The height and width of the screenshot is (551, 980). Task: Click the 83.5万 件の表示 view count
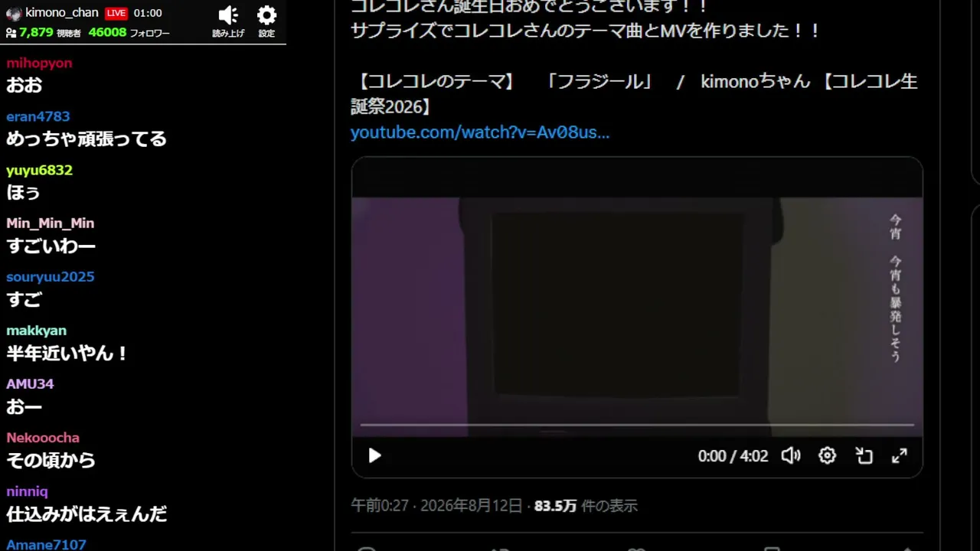point(586,506)
